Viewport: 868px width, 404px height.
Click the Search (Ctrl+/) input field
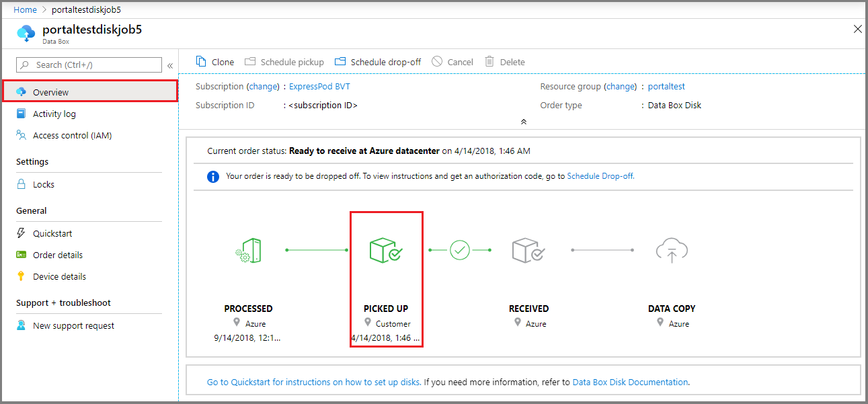(x=89, y=65)
